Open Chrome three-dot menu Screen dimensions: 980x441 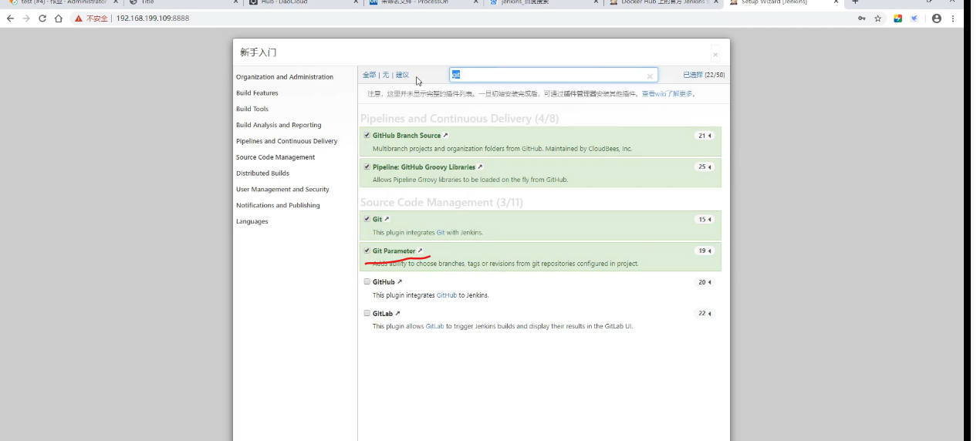953,19
